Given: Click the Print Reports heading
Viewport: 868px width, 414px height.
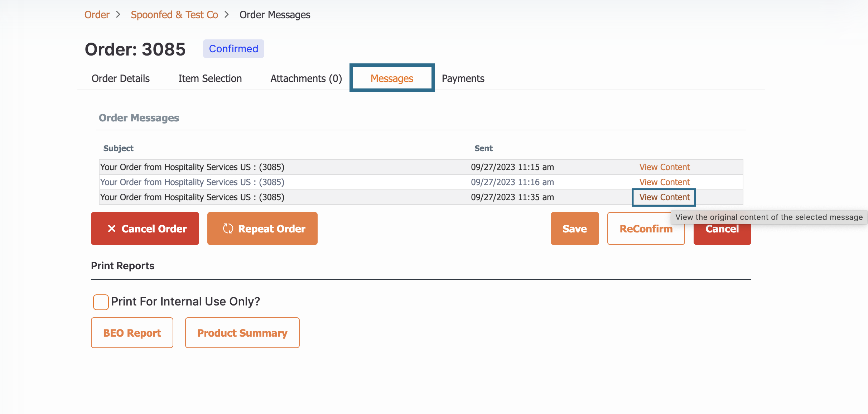Looking at the screenshot, I should (122, 266).
